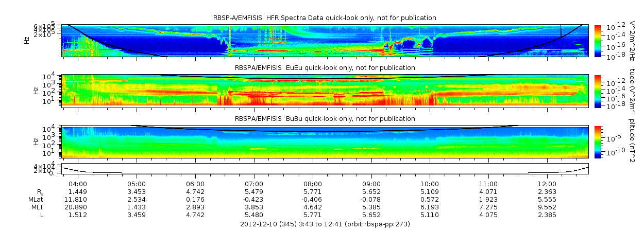
Task: Click the RBSPA/EMFISIS BuBu plot title
Action: click(x=325, y=119)
